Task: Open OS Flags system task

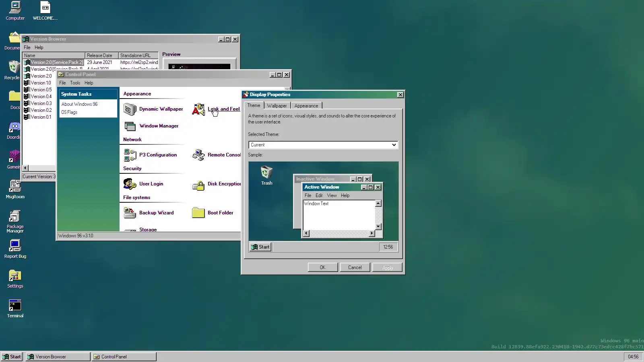Action: [x=69, y=112]
